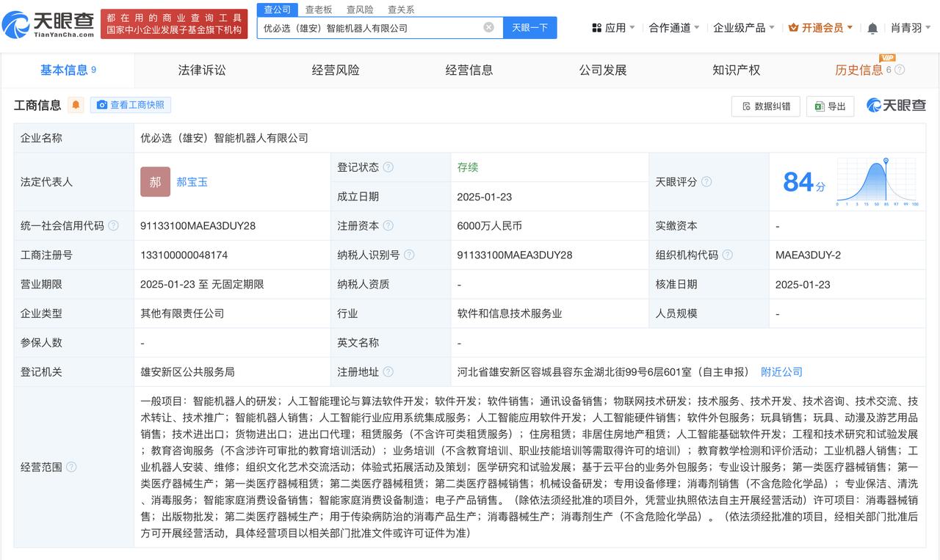Click registration number 133100000048174
This screenshot has height=560, width=940.
pos(184,255)
